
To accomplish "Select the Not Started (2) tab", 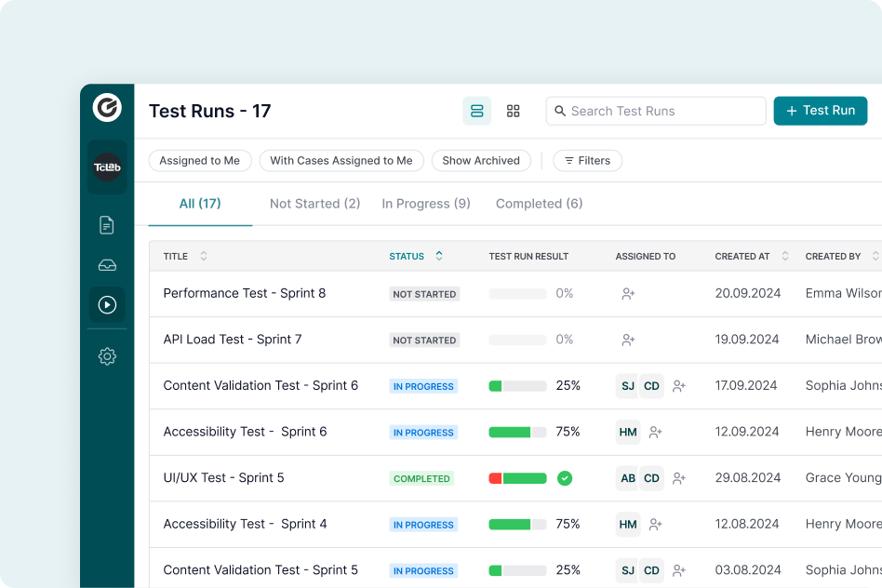I will pos(315,204).
